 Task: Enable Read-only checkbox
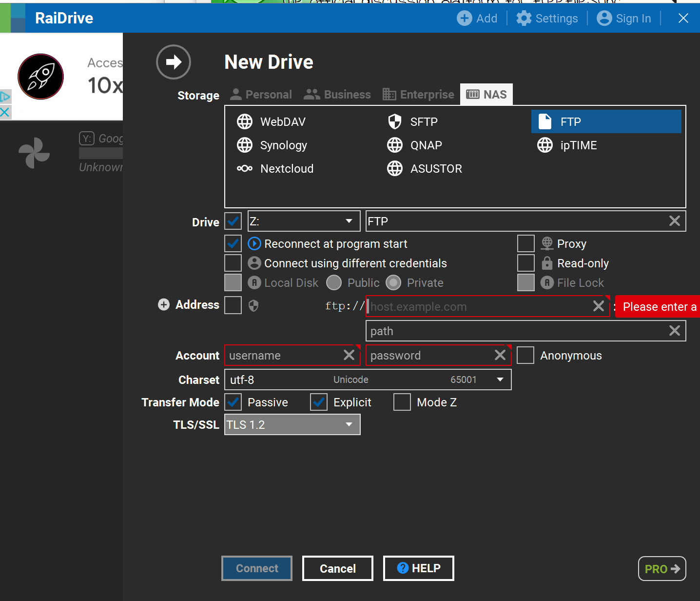526,262
